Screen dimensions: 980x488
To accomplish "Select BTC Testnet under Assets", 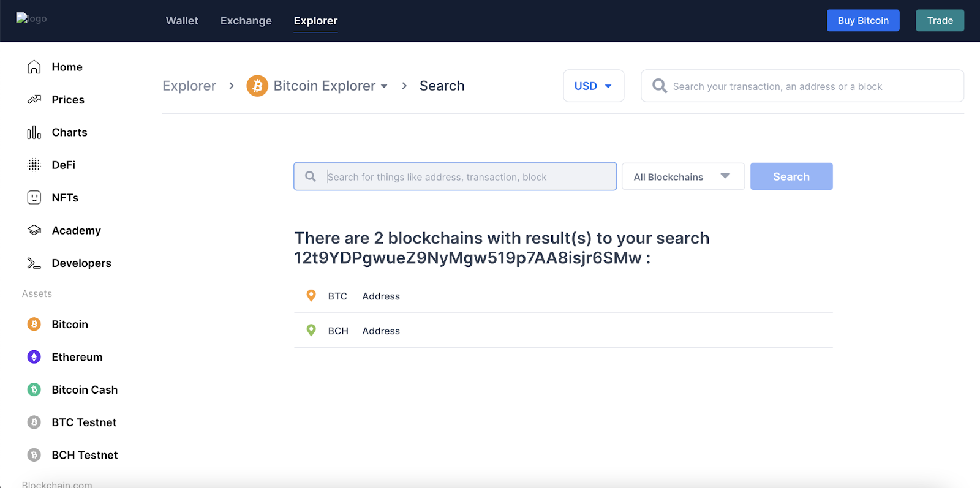I will coord(84,422).
